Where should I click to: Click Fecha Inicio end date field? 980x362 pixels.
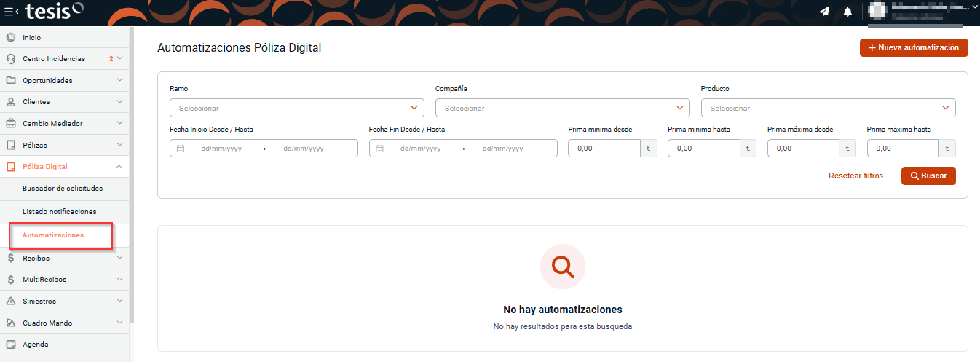(x=303, y=149)
